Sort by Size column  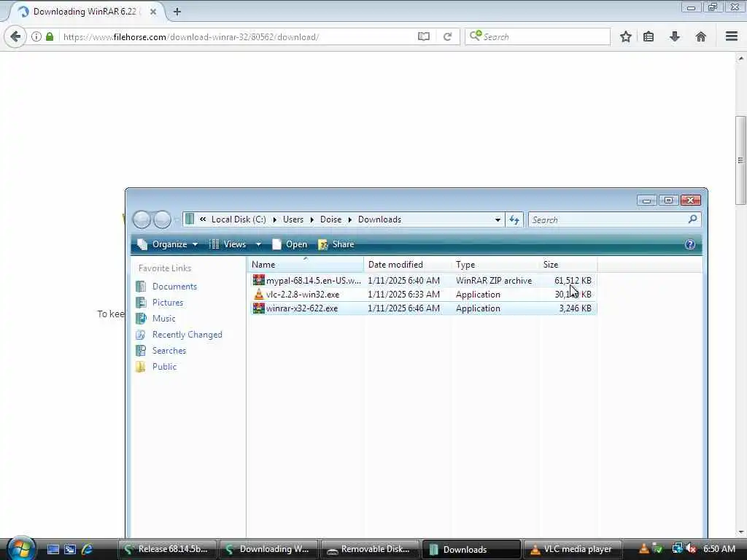pos(568,264)
